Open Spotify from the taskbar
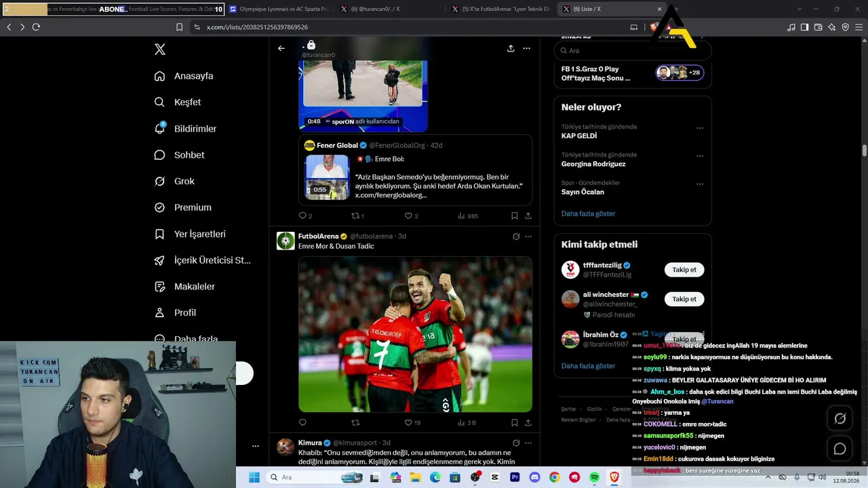Screen dimensions: 868x488 [x=595, y=477]
